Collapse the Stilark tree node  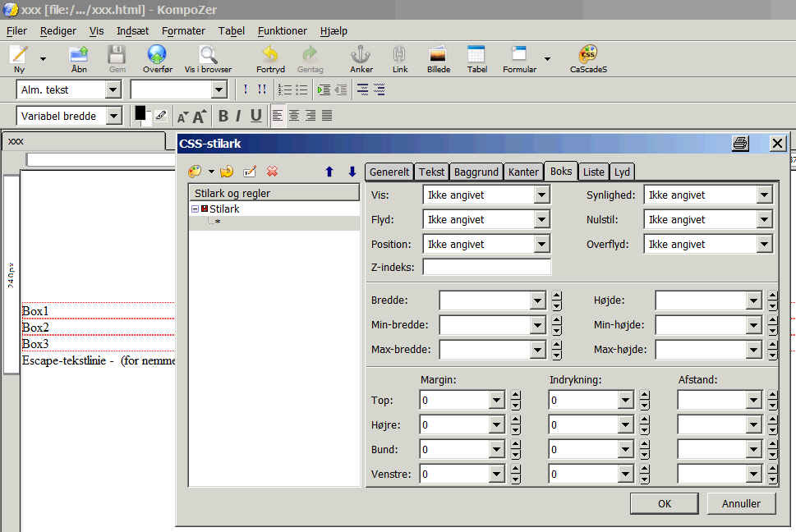[196, 209]
